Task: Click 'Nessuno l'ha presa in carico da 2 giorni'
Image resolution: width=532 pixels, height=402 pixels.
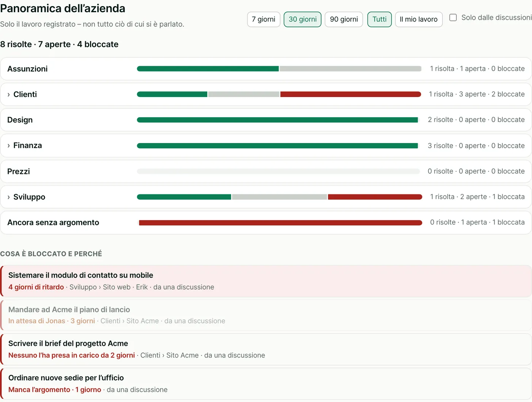Action: pyautogui.click(x=71, y=355)
